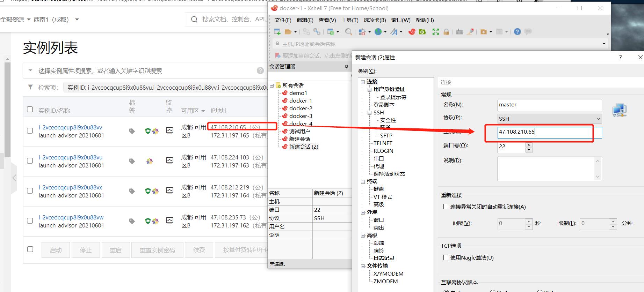Click the pin icon on Session Manager panel
The image size is (644, 292).
(346, 66)
